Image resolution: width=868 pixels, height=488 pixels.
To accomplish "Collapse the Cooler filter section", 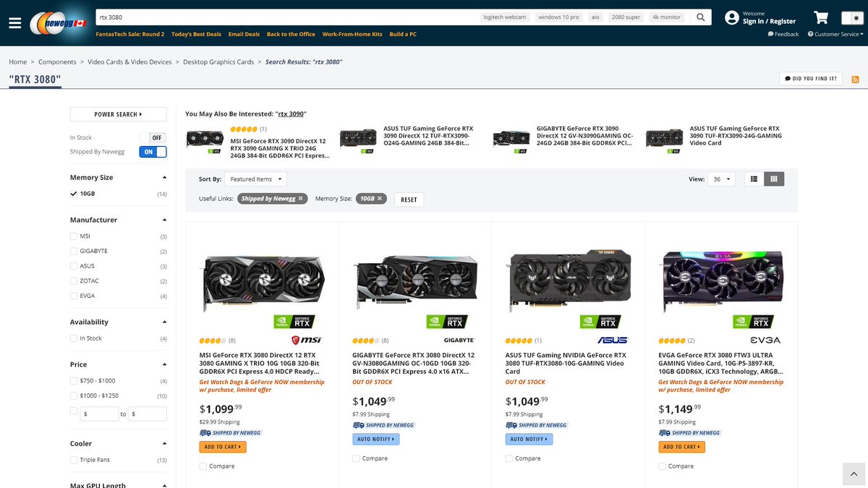I will click(x=164, y=443).
